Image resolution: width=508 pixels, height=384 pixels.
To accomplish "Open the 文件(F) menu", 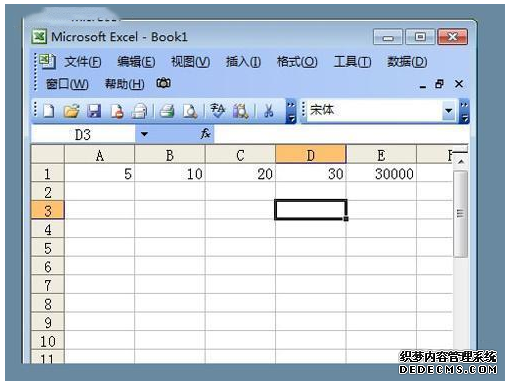I will click(x=83, y=62).
